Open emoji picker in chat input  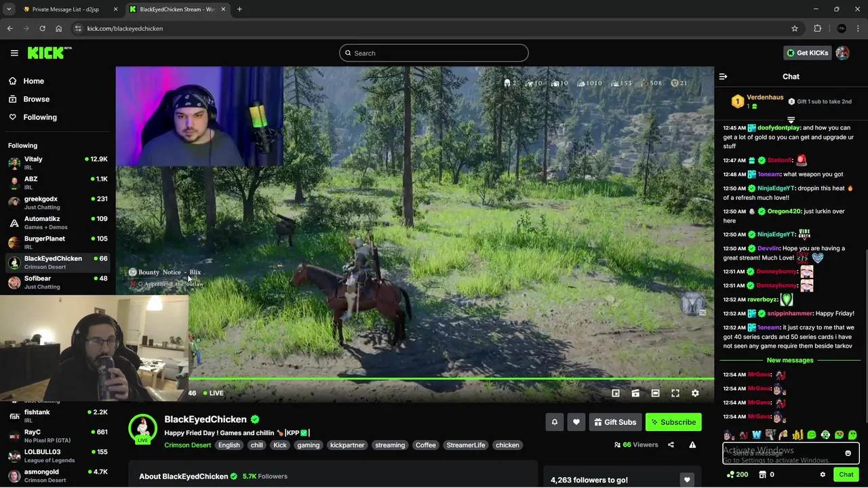coord(848,453)
